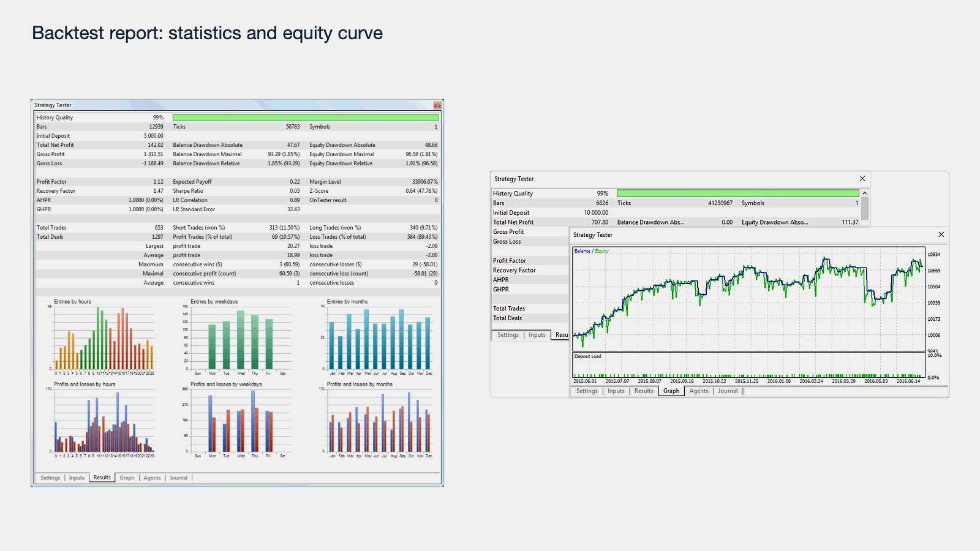Click the History Quality bar above Ticks 41250967
Screen dimensions: 980x551
(737, 193)
